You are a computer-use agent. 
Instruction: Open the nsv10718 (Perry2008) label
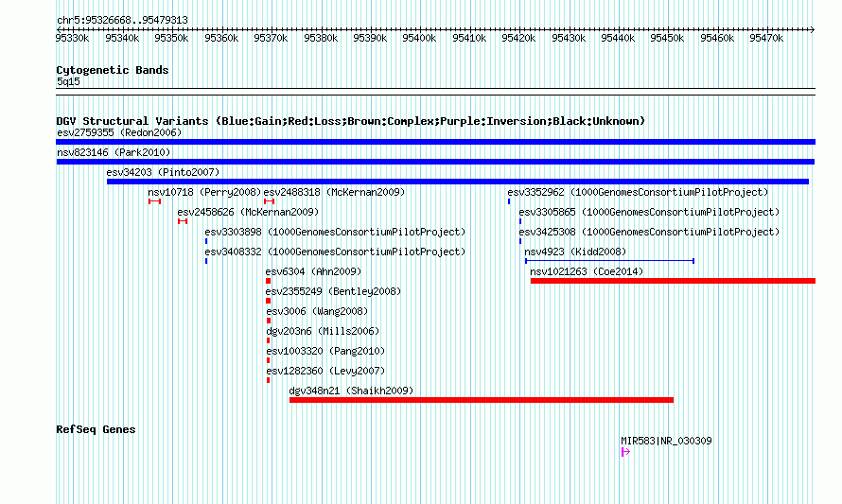tap(204, 192)
